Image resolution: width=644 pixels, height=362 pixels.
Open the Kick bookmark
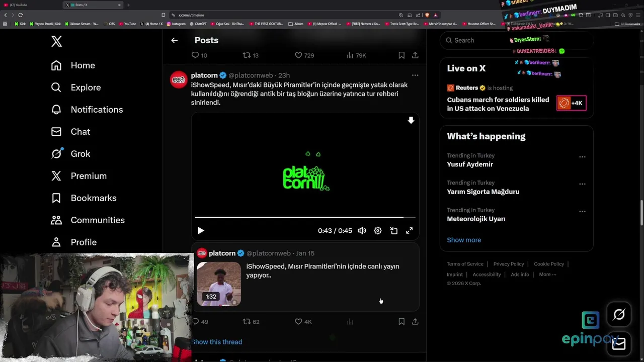click(x=20, y=24)
